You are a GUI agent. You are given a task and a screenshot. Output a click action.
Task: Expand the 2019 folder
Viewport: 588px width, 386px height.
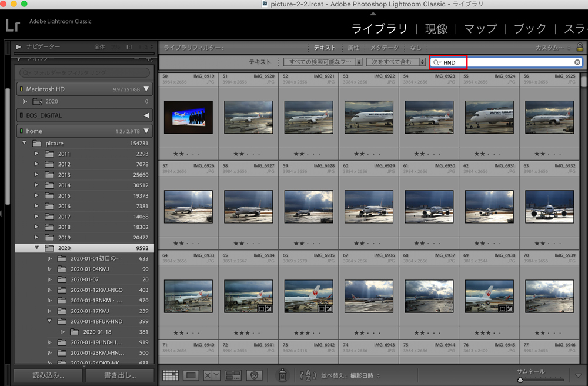tap(36, 237)
